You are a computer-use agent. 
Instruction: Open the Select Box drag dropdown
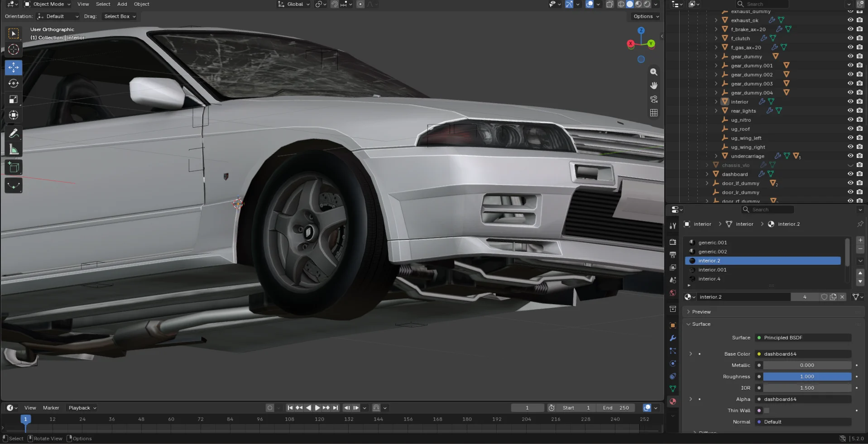point(120,16)
